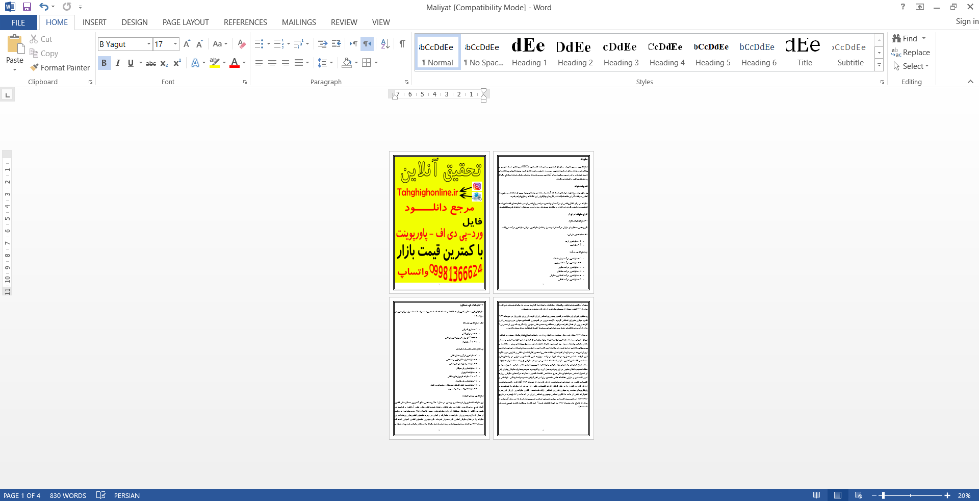Image resolution: width=980 pixels, height=501 pixels.
Task: Open the font color dropdown arrow
Action: (244, 63)
